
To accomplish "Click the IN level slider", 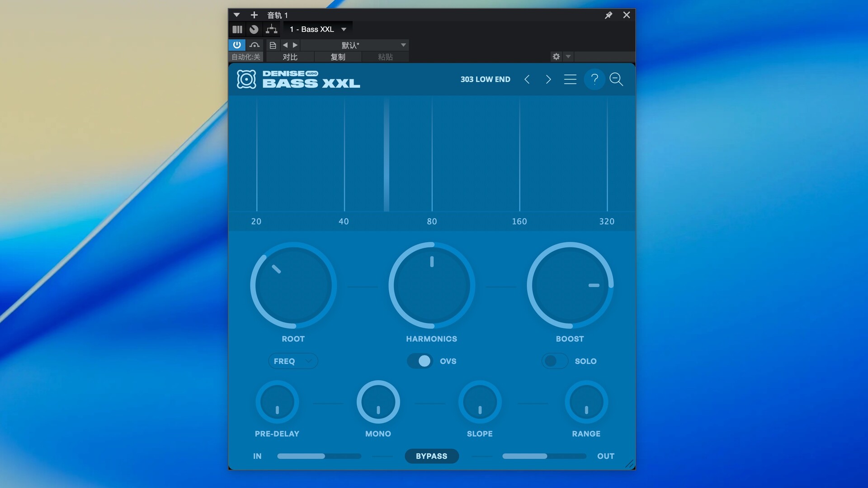I will point(319,456).
